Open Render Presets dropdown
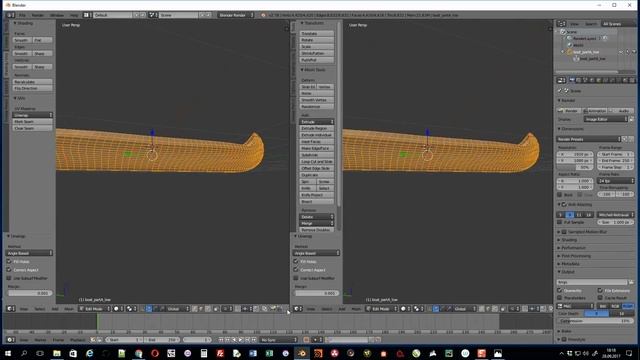Image resolution: width=640 pixels, height=360 pixels. (589, 139)
